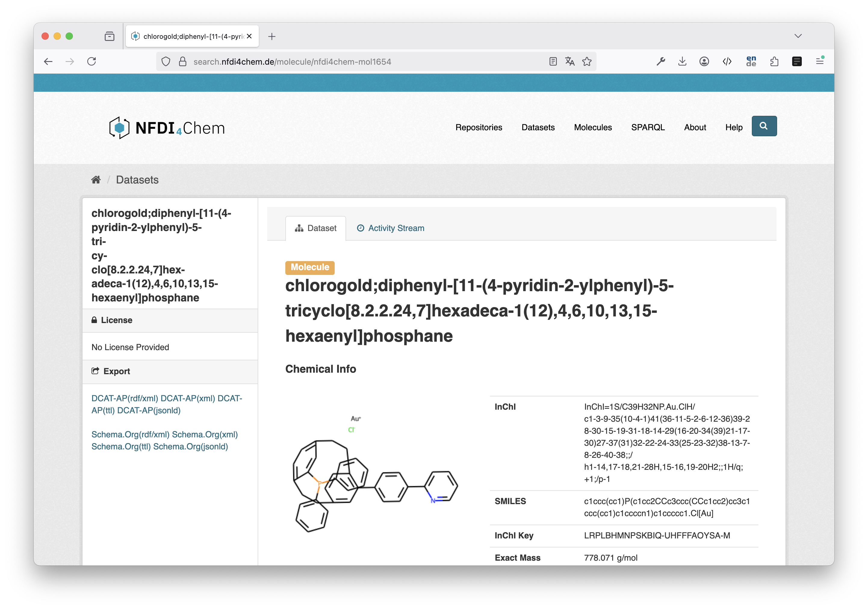Open the developer code icon

pos(727,62)
